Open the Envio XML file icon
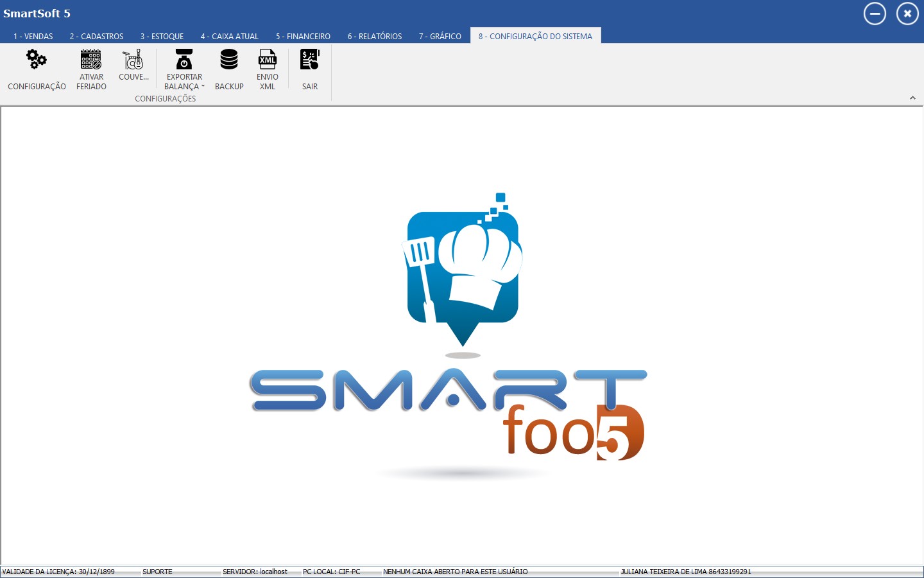 pyautogui.click(x=268, y=60)
